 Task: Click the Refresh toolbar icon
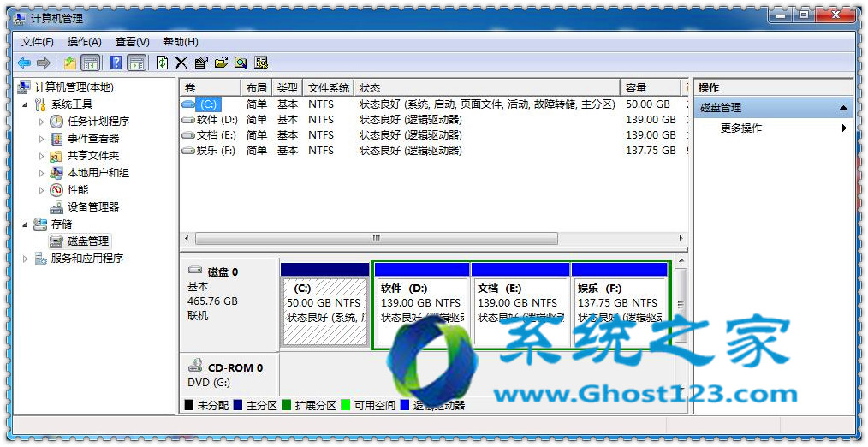click(x=162, y=63)
